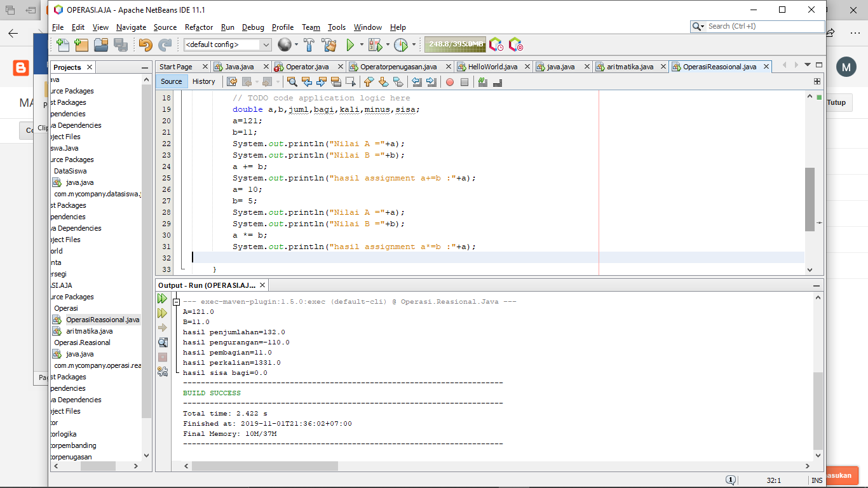
Task: Click the Output horizontal scrollbar thumb
Action: tap(265, 466)
